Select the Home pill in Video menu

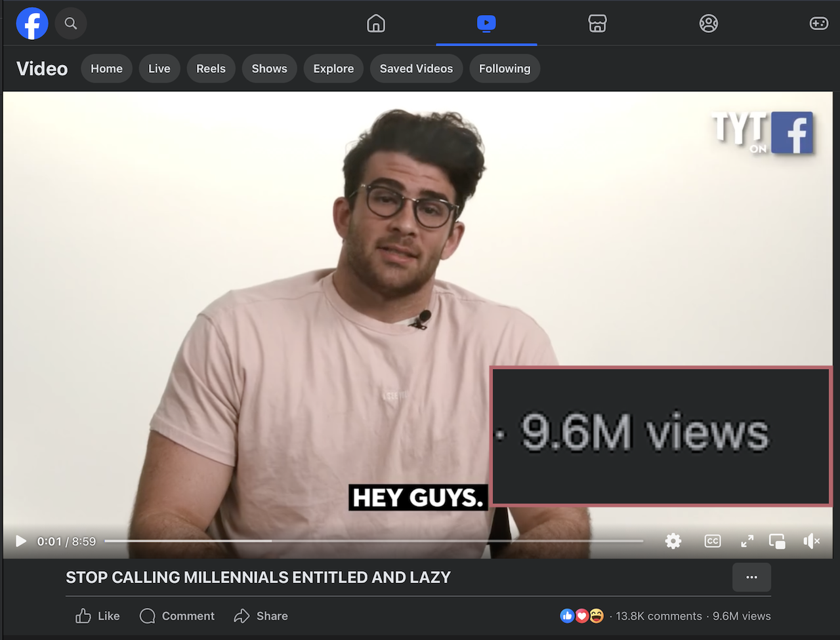[106, 68]
